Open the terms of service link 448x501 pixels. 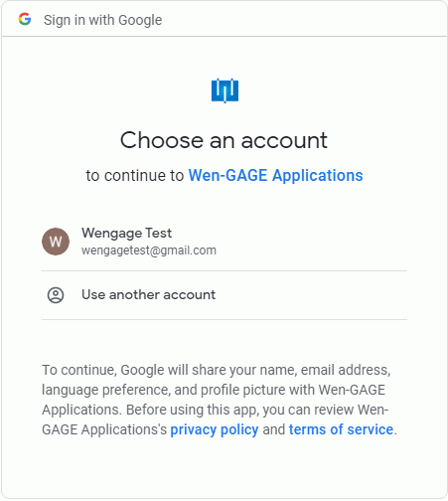pyautogui.click(x=341, y=429)
